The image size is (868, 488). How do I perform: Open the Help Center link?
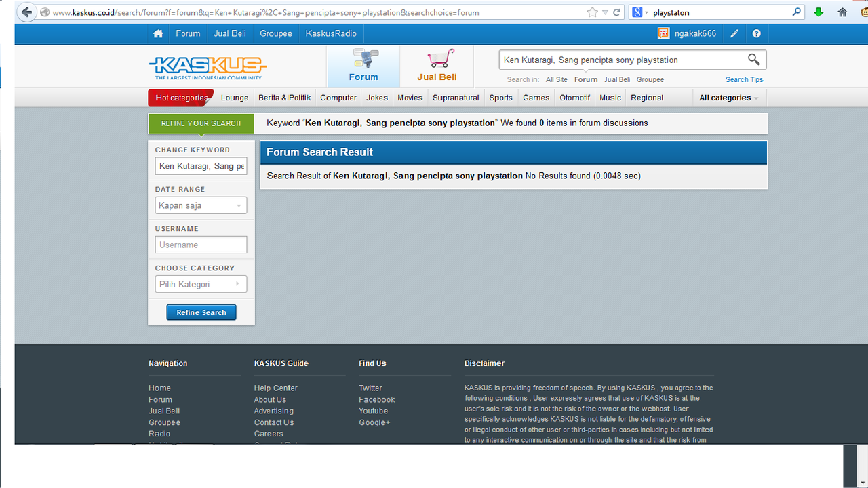276,388
